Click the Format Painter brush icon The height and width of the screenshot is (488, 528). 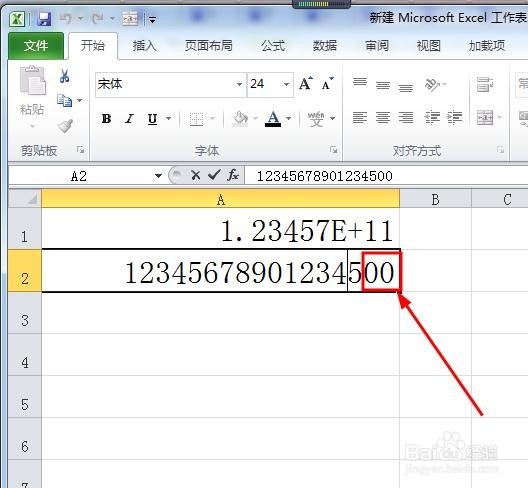(x=65, y=126)
